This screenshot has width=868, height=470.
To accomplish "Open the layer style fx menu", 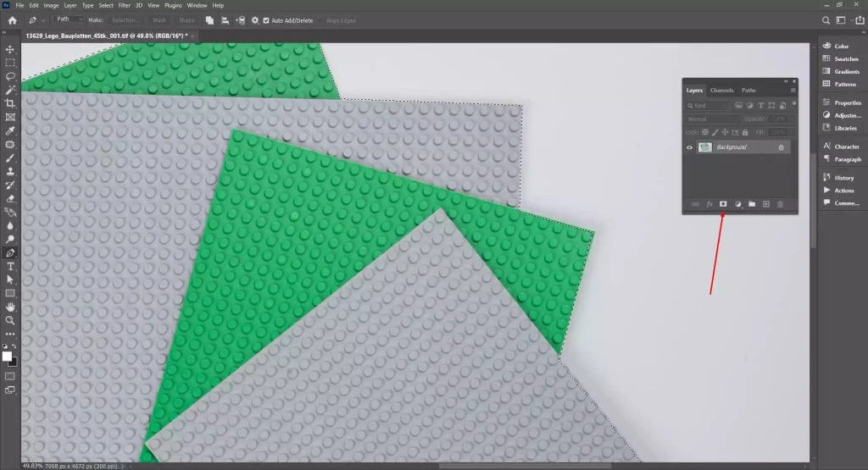I will (x=709, y=204).
